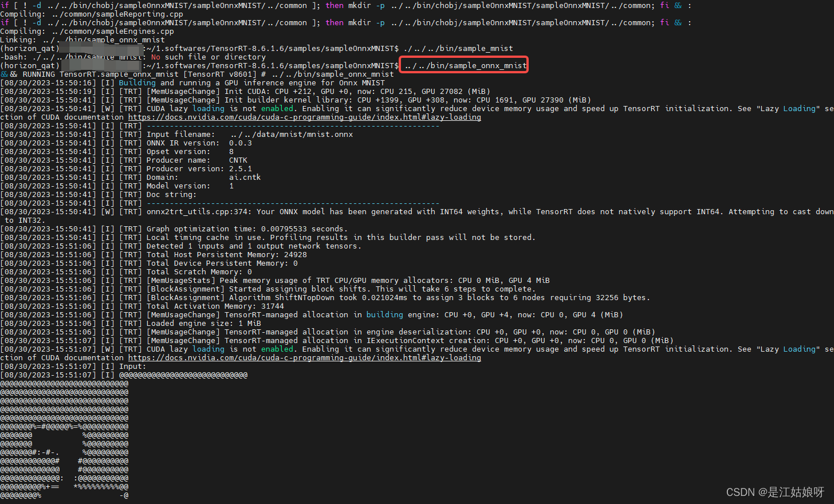Click the 'Init CUDA: CPU +212' log line
Screen dimensions: 834x504
point(245,92)
